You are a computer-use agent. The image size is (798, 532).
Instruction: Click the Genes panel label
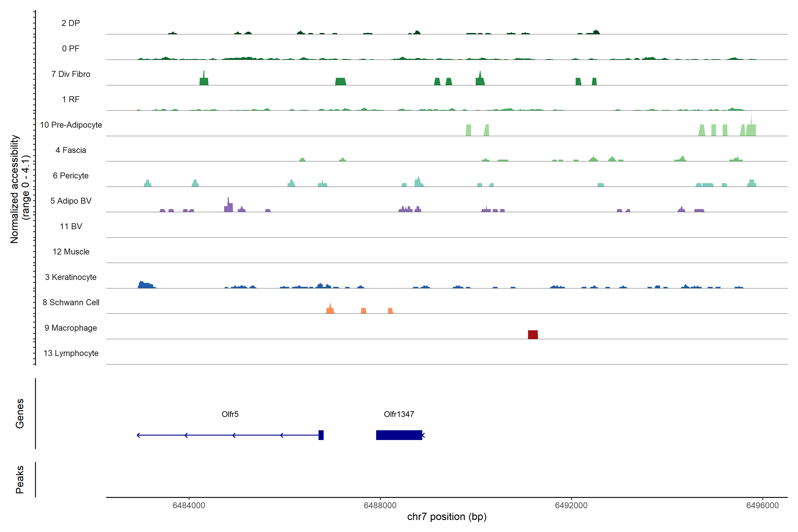(x=20, y=414)
